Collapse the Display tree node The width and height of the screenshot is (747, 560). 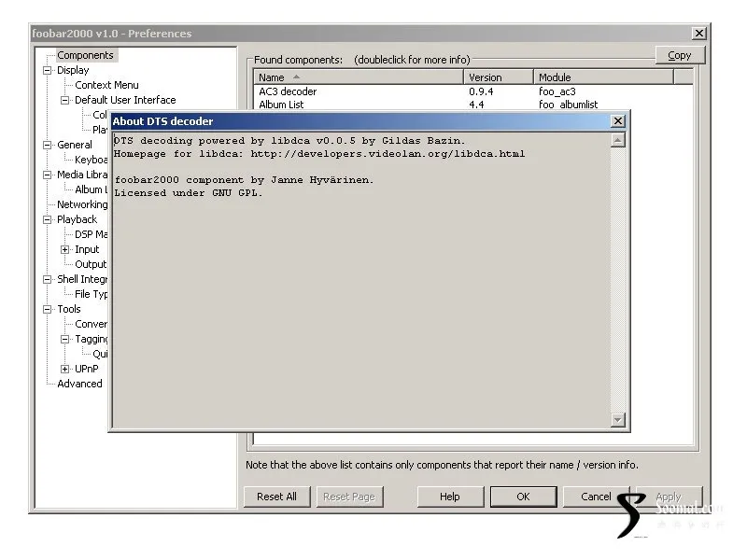[48, 71]
